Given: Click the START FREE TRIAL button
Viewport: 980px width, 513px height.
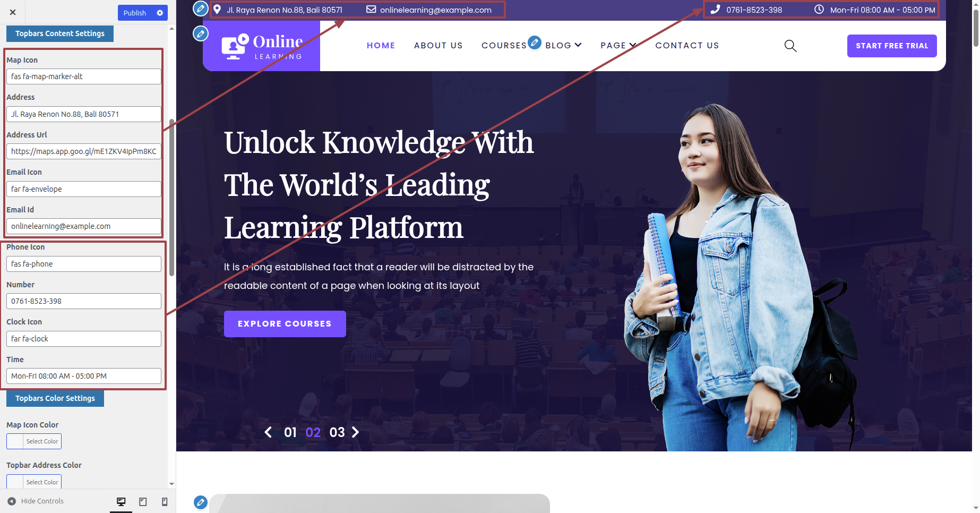Looking at the screenshot, I should pyautogui.click(x=892, y=46).
